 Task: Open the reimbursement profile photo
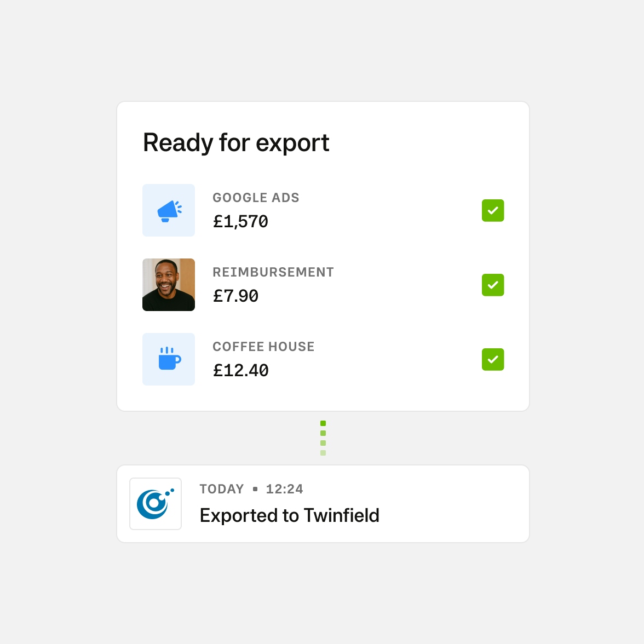(x=169, y=285)
